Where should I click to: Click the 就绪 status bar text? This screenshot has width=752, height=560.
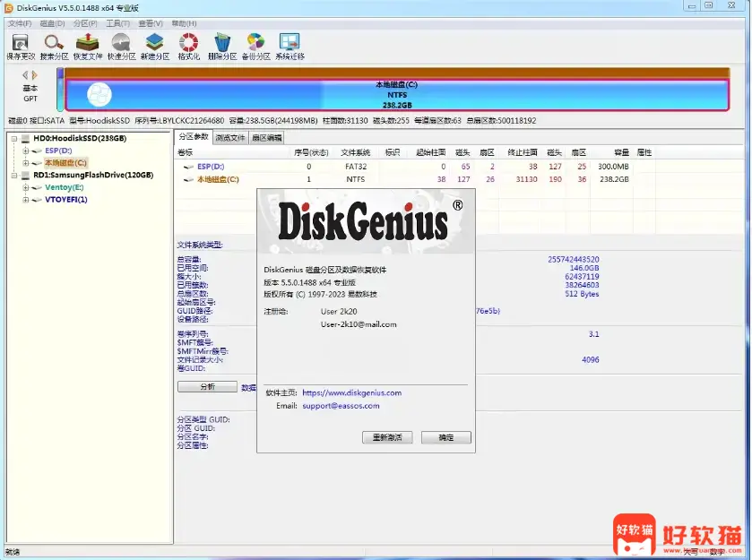coord(13,552)
